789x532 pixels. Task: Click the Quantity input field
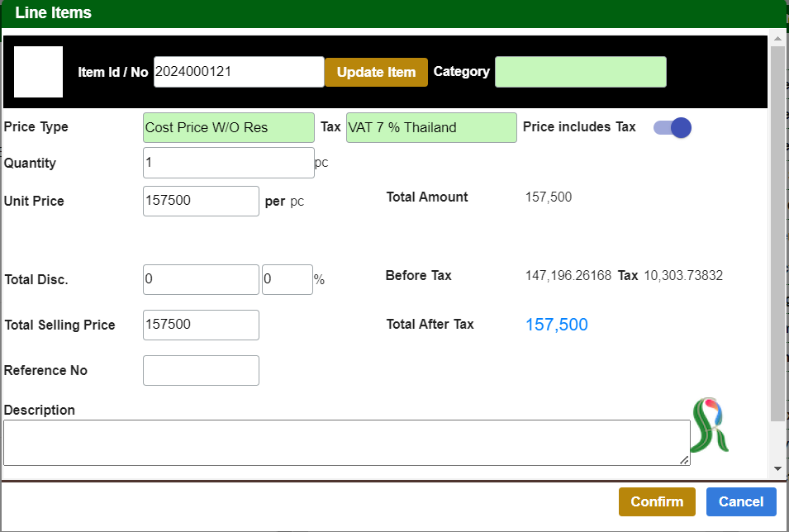click(x=229, y=163)
